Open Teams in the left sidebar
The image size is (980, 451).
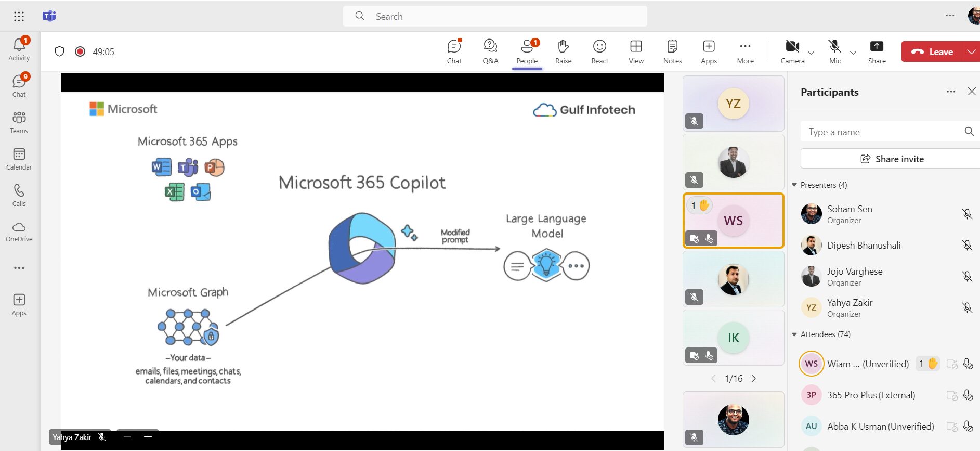(19, 122)
